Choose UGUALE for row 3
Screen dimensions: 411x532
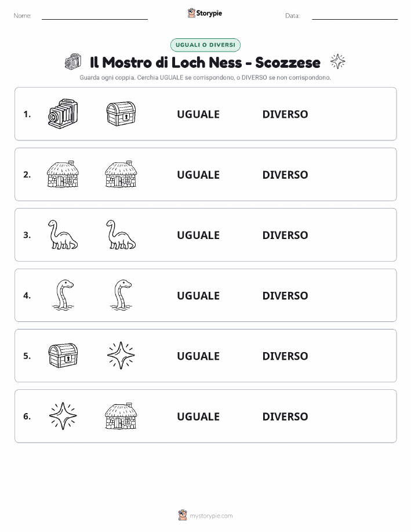pyautogui.click(x=198, y=235)
